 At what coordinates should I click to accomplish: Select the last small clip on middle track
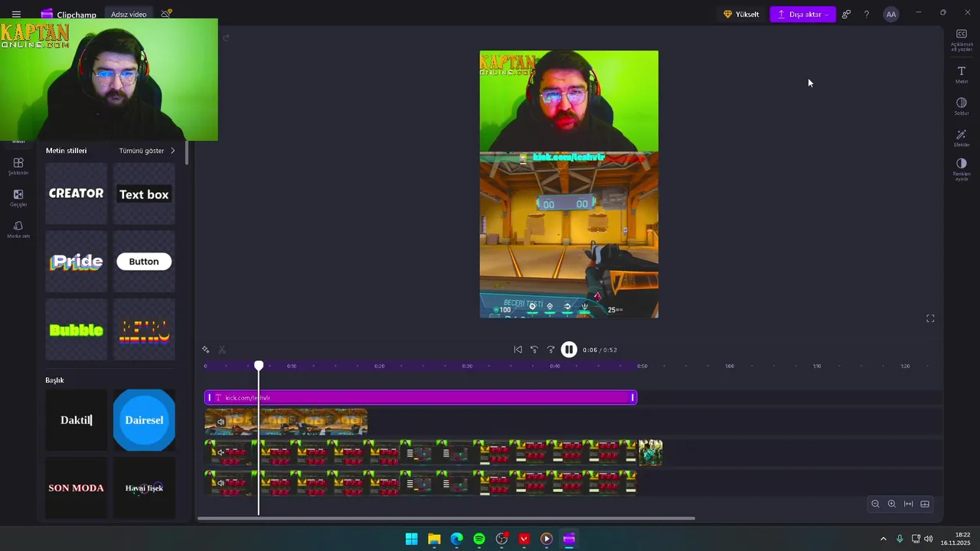pos(651,452)
